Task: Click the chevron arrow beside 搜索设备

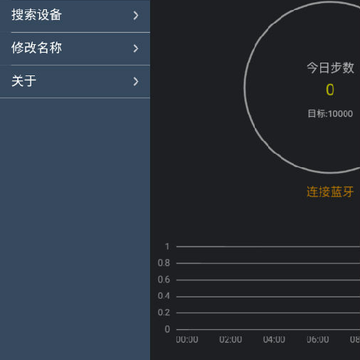Action: tap(136, 16)
